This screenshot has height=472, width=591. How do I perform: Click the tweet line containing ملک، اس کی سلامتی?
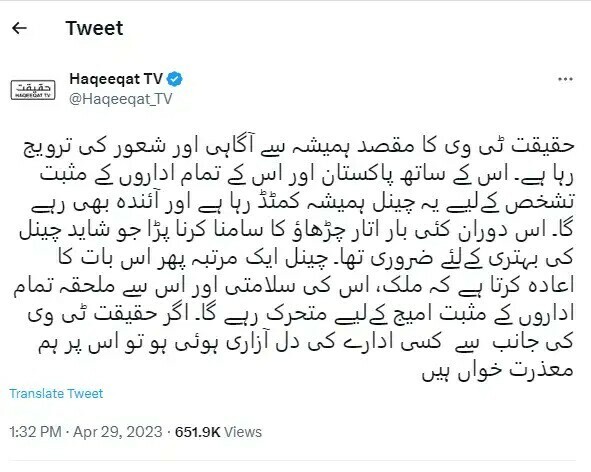(x=294, y=286)
